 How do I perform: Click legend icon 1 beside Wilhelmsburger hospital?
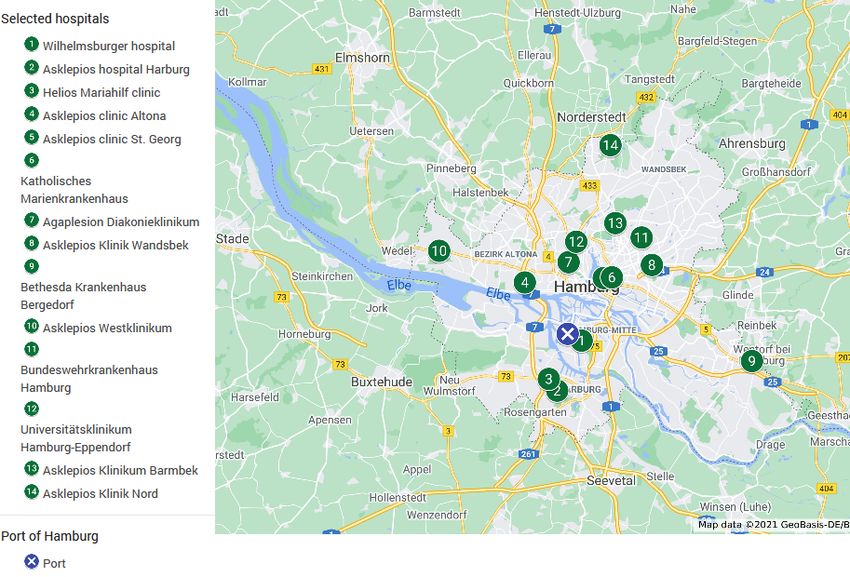coord(31,43)
